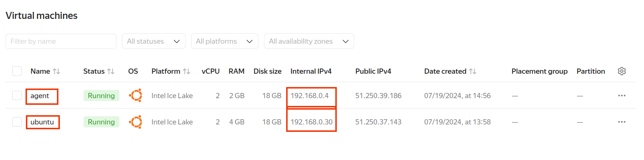
Task: Open the ubuntu virtual machine link
Action: (42, 122)
